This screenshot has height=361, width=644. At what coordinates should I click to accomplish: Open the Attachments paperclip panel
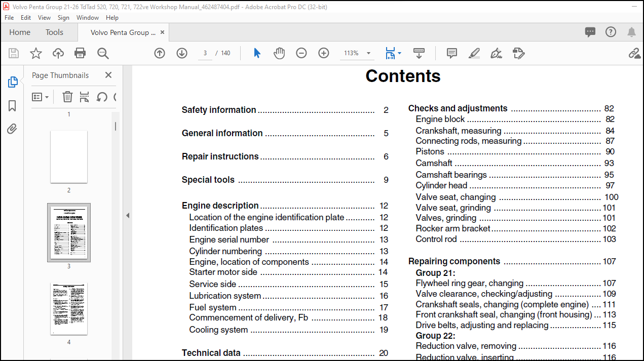click(x=12, y=129)
